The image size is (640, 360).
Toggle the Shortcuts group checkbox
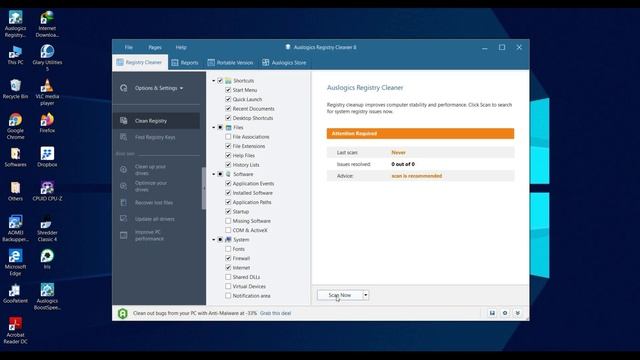click(x=220, y=81)
